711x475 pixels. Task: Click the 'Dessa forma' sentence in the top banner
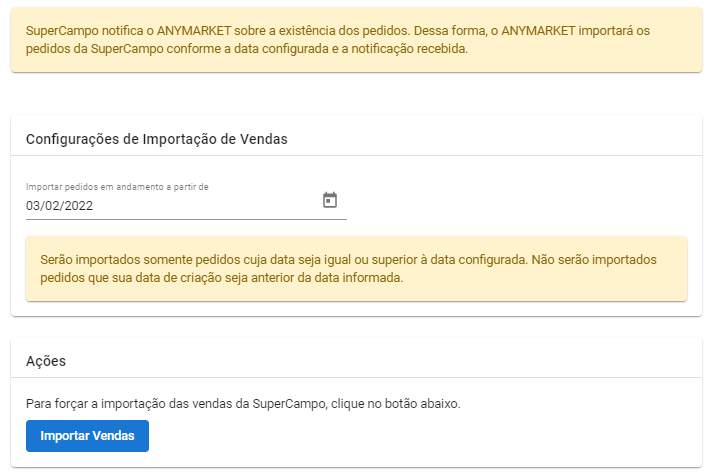[x=450, y=31]
